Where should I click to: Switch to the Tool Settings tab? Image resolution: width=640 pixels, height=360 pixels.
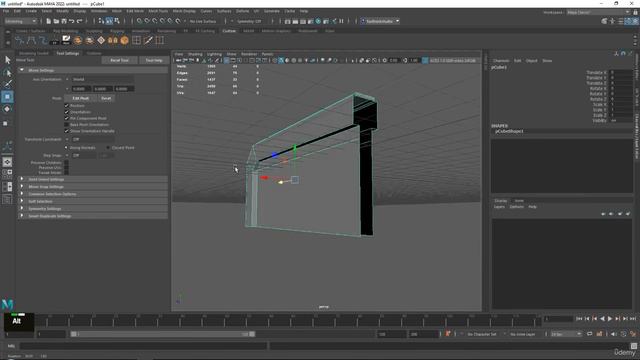68,53
